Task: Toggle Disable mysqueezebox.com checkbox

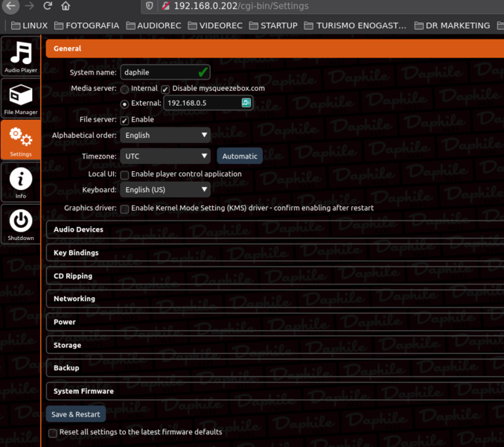Action: [x=165, y=89]
